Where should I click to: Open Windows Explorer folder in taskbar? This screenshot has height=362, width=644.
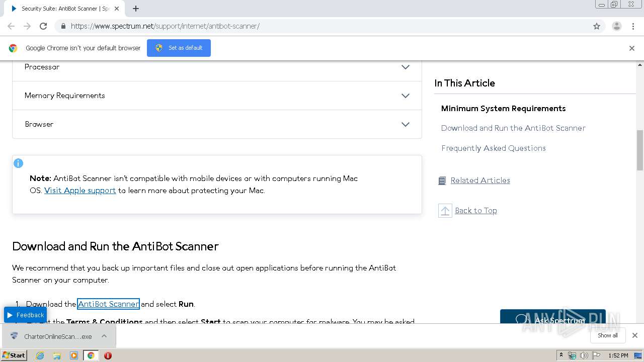tap(57, 355)
